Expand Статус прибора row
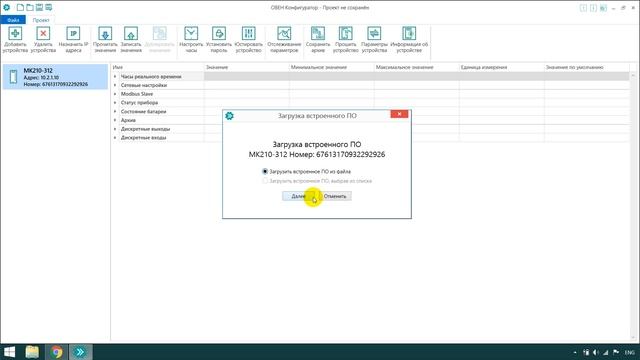640x360 pixels. click(x=115, y=102)
